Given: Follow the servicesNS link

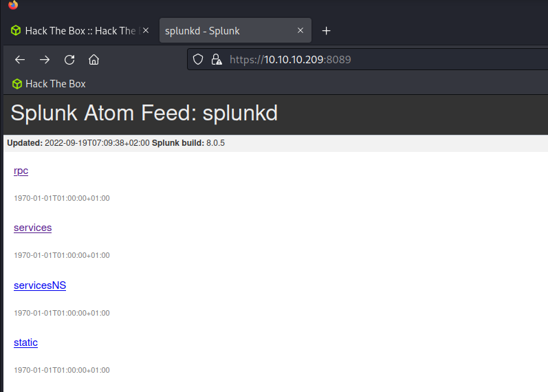Looking at the screenshot, I should 40,285.
